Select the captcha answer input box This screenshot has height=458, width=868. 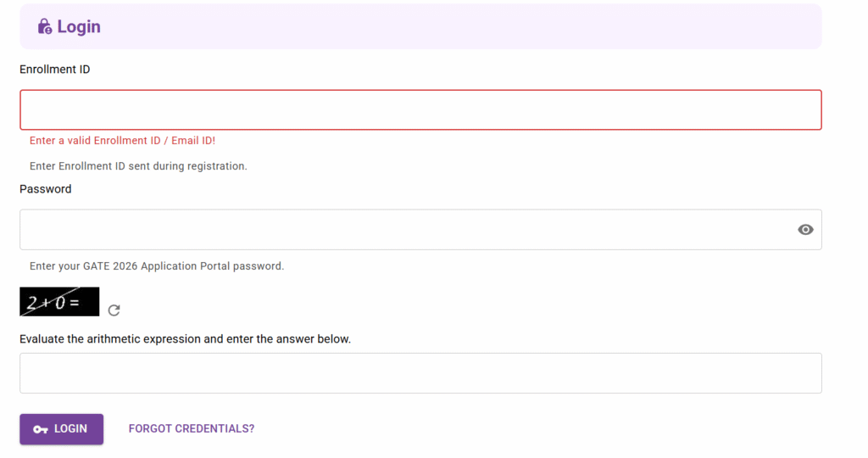point(420,373)
